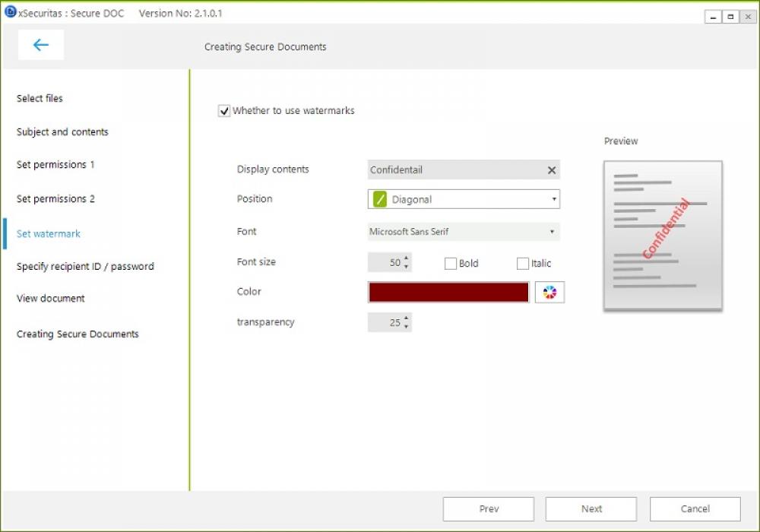The image size is (760, 532).
Task: Open the color picker wheel
Action: (x=549, y=292)
